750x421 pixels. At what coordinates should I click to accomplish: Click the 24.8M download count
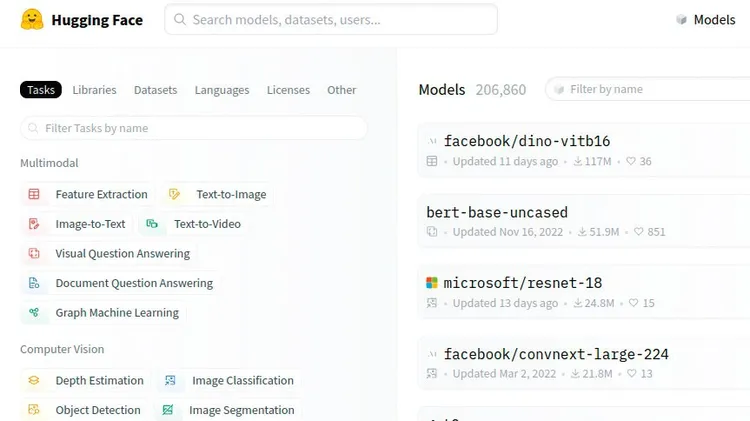point(599,303)
